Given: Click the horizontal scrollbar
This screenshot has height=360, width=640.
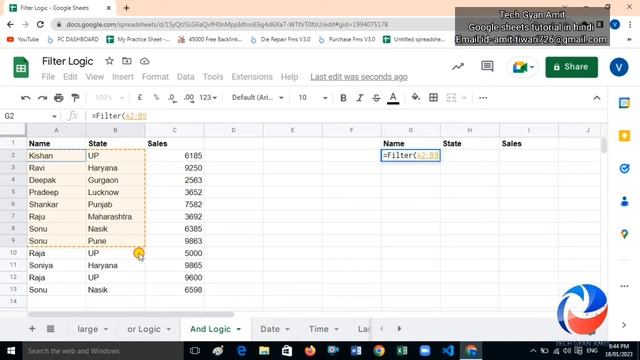Looking at the screenshot, I should pyautogui.click(x=131, y=314).
